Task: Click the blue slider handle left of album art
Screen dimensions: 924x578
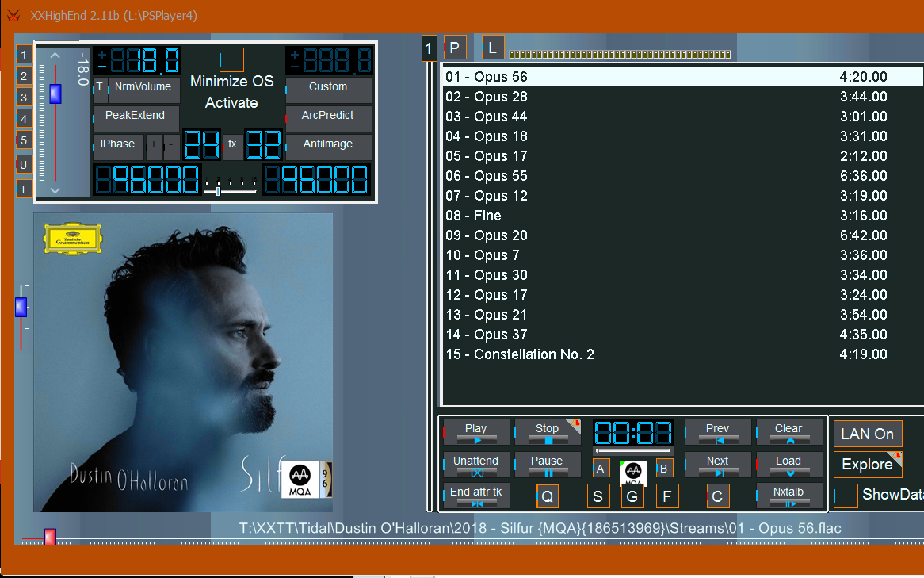Action: pos(21,308)
